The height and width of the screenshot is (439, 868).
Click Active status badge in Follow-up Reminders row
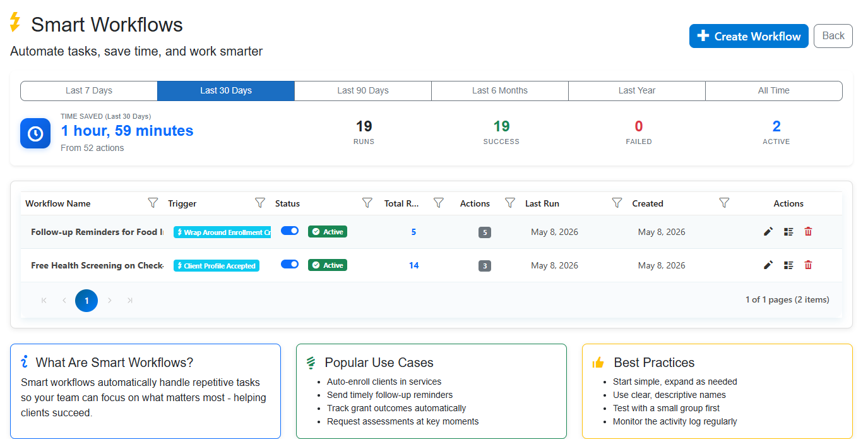tap(328, 232)
